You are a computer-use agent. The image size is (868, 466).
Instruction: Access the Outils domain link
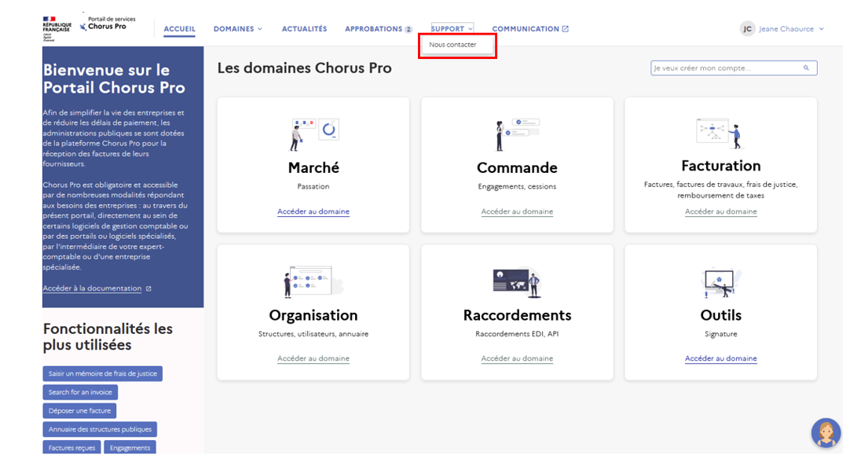point(721,358)
